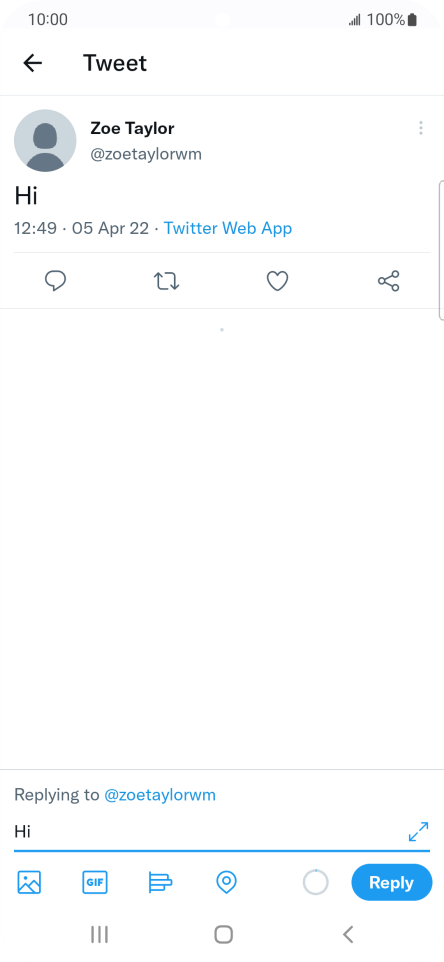Image resolution: width=444 pixels, height=962 pixels.
Task: Add location with the pin icon
Action: click(227, 883)
